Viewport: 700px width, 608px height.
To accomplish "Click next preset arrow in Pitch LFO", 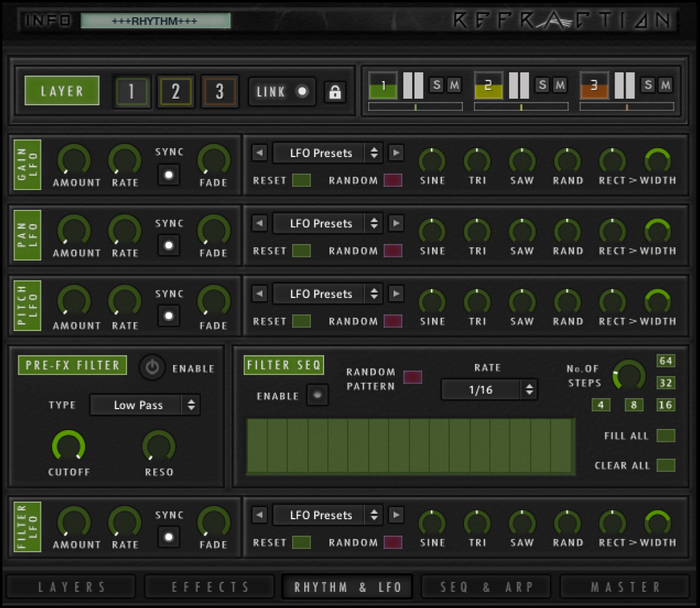I will [x=396, y=294].
